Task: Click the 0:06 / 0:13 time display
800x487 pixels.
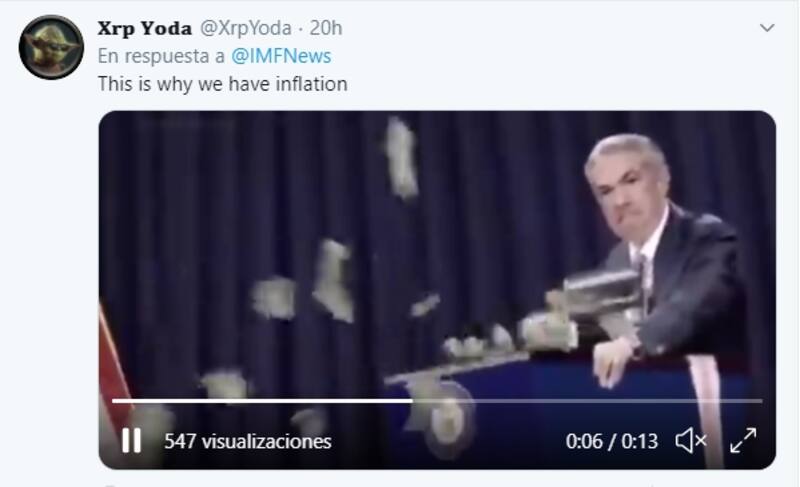Action: (x=611, y=441)
